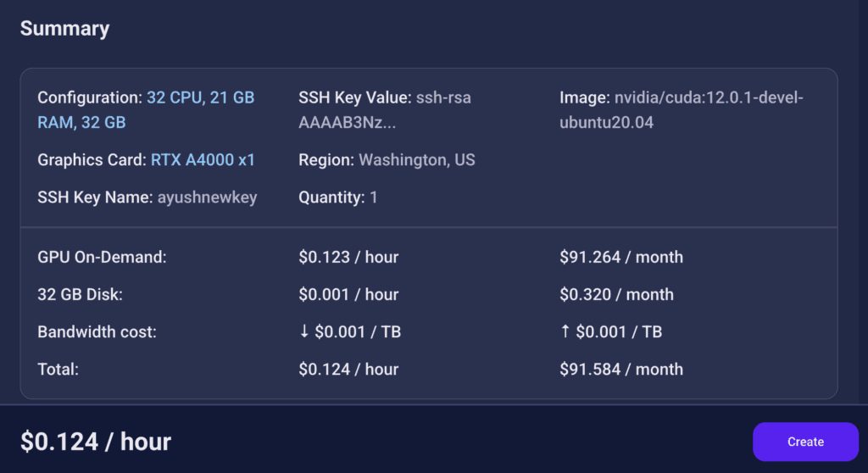
Task: Click the SSH key name ayushnewkey
Action: 207,198
